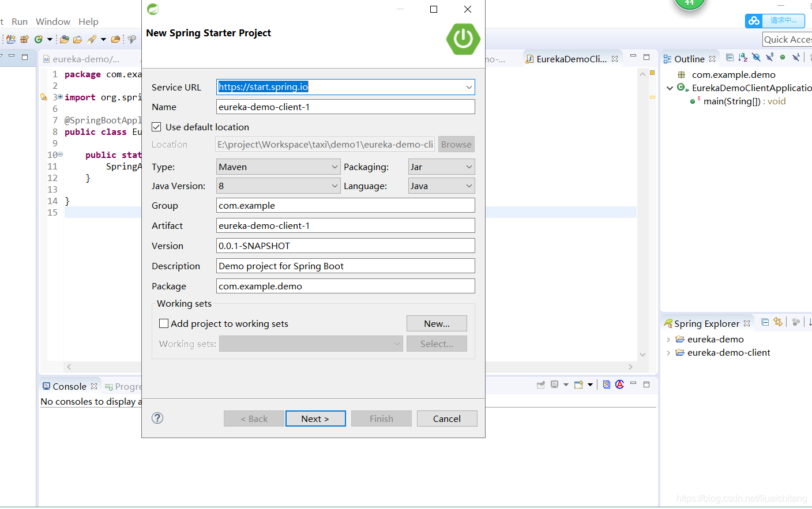This screenshot has width=812, height=509.
Task: Expand eureka-demo-client in Spring Explorer
Action: point(668,353)
